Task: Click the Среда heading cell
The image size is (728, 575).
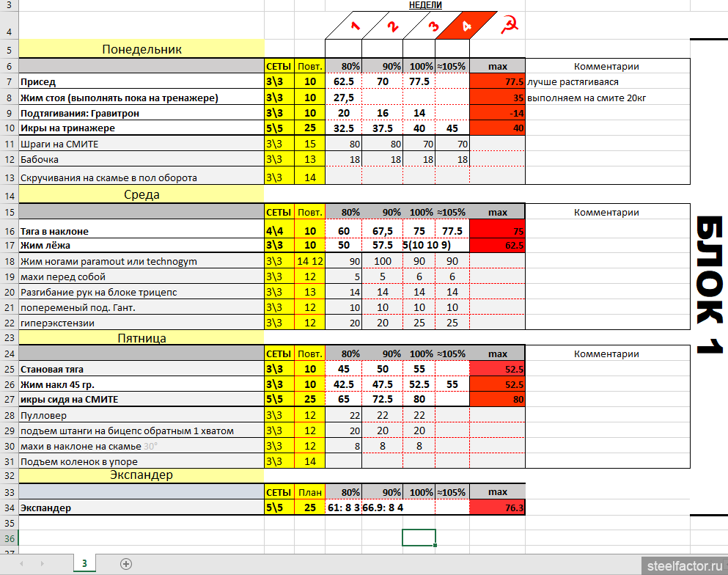Action: (141, 195)
